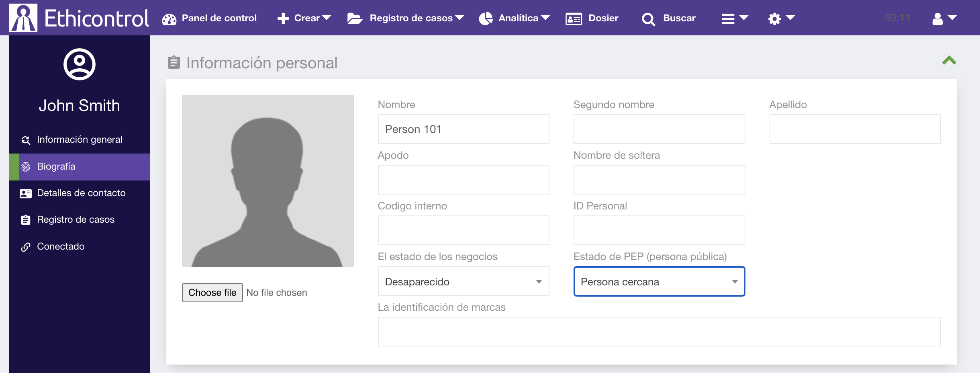Focus the Codigo interno field

pyautogui.click(x=463, y=230)
